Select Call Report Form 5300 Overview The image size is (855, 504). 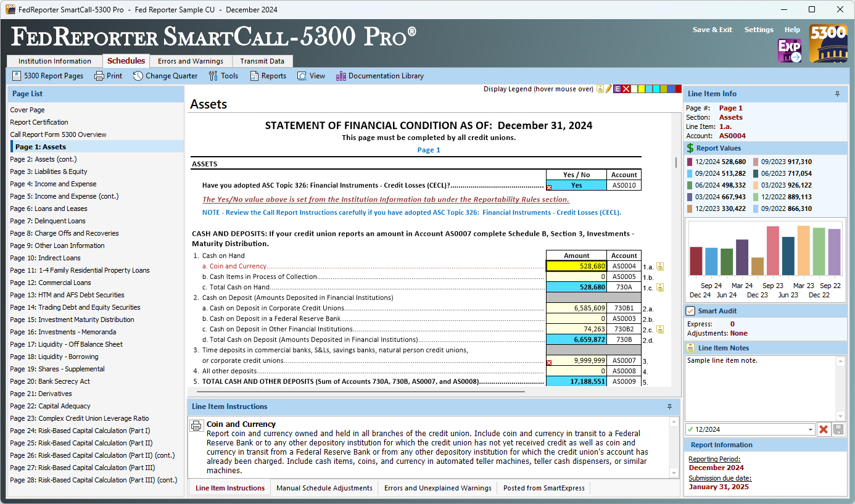point(58,134)
